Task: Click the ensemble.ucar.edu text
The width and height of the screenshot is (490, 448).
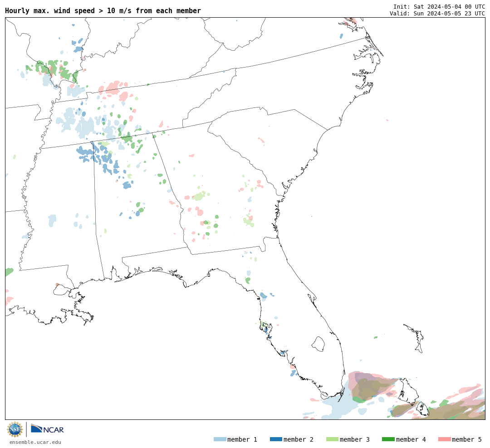Action: coord(35,442)
